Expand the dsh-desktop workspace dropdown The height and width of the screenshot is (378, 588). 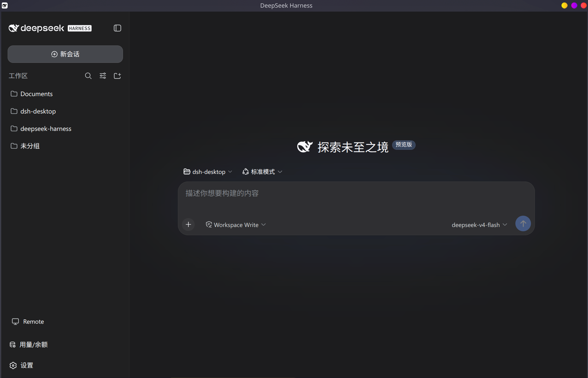click(208, 172)
